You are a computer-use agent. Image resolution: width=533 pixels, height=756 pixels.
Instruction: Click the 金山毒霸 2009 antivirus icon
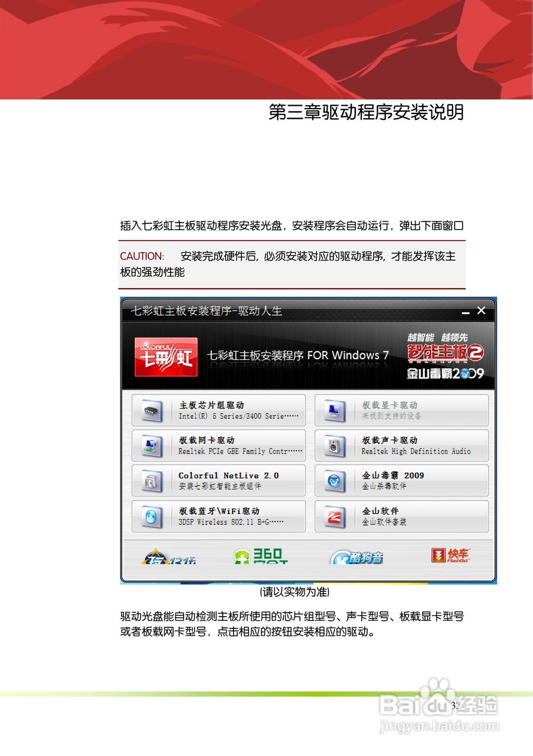[x=335, y=481]
